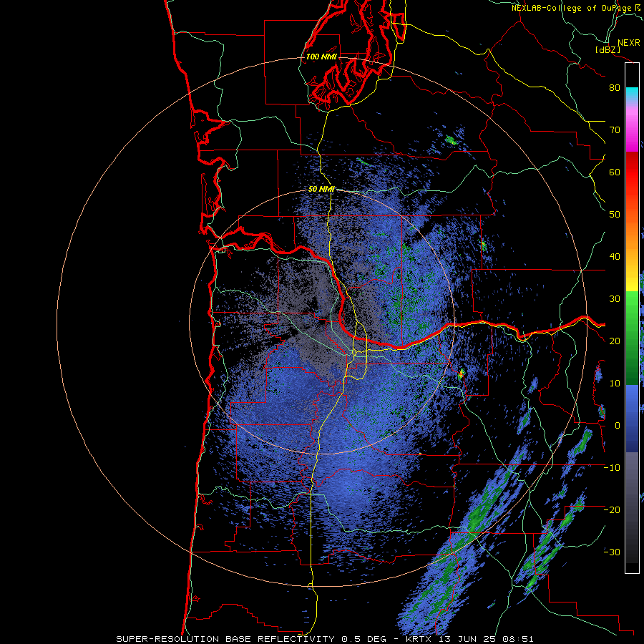Click the NEXR label above the scale
The height and width of the screenshot is (644, 644).
click(629, 43)
